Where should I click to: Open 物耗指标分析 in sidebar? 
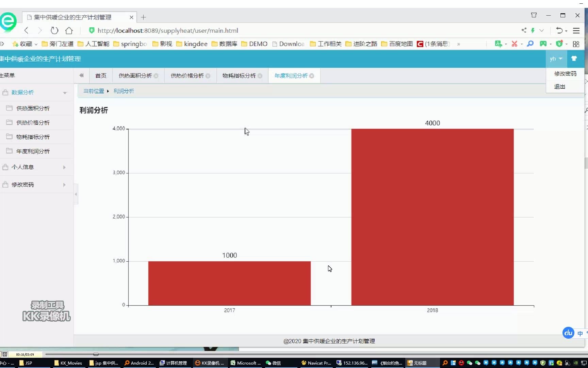coord(36,137)
